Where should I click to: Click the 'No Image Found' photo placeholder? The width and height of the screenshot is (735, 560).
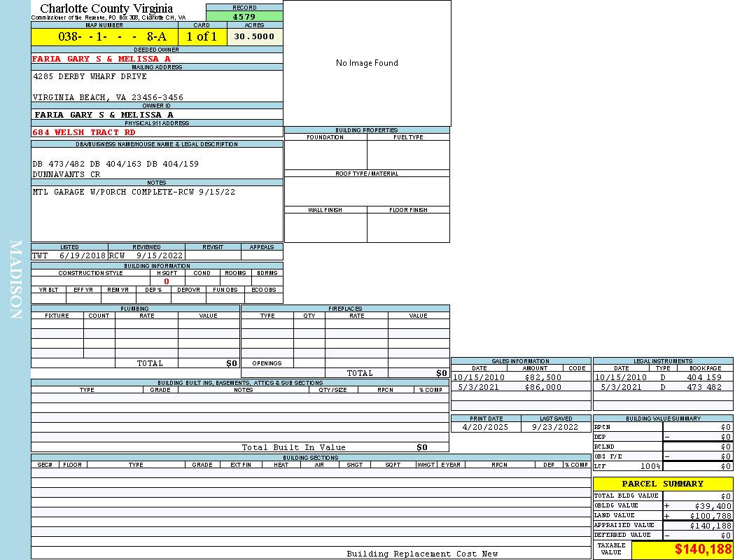coord(367,63)
